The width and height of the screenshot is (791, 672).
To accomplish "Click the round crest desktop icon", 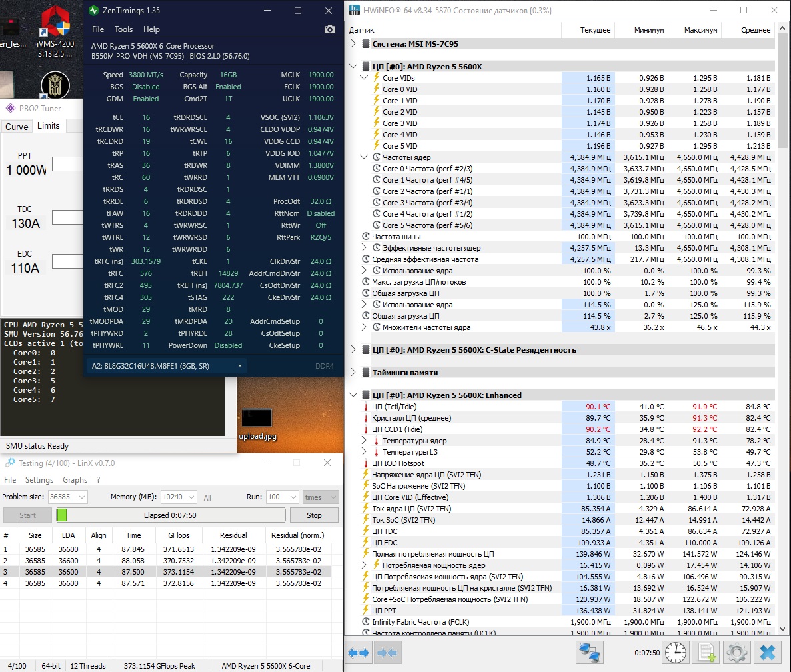I will (x=55, y=84).
